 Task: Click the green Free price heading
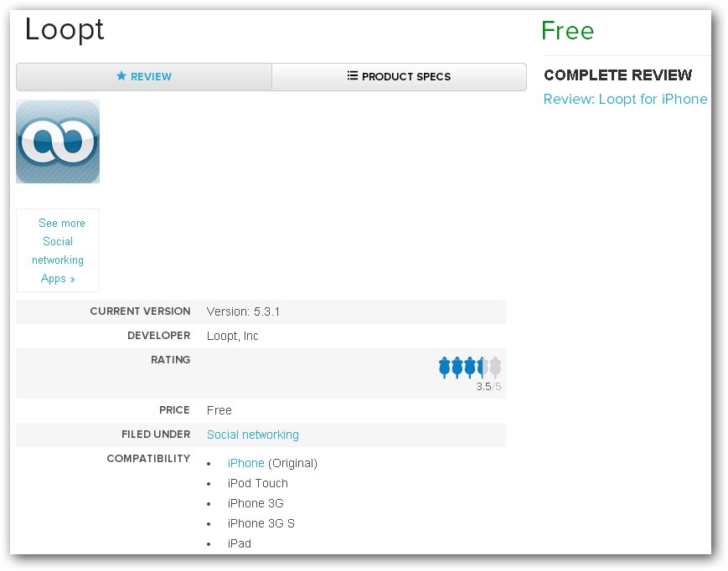coord(567,31)
